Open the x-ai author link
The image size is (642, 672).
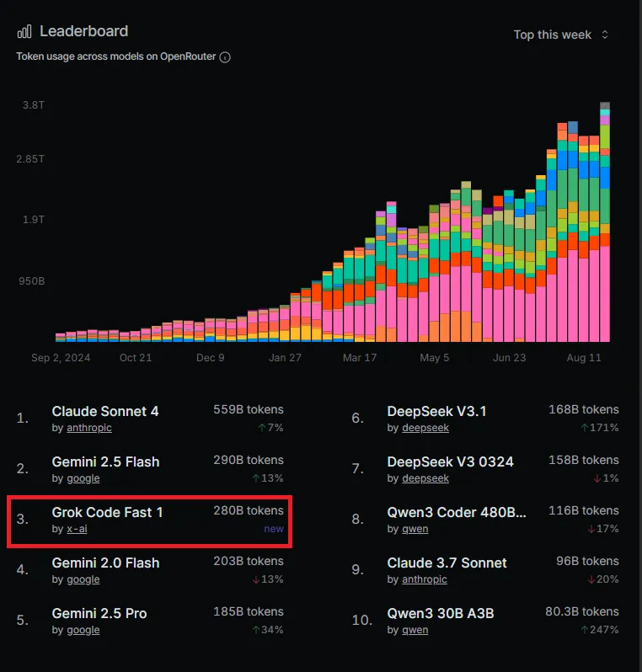pos(77,529)
